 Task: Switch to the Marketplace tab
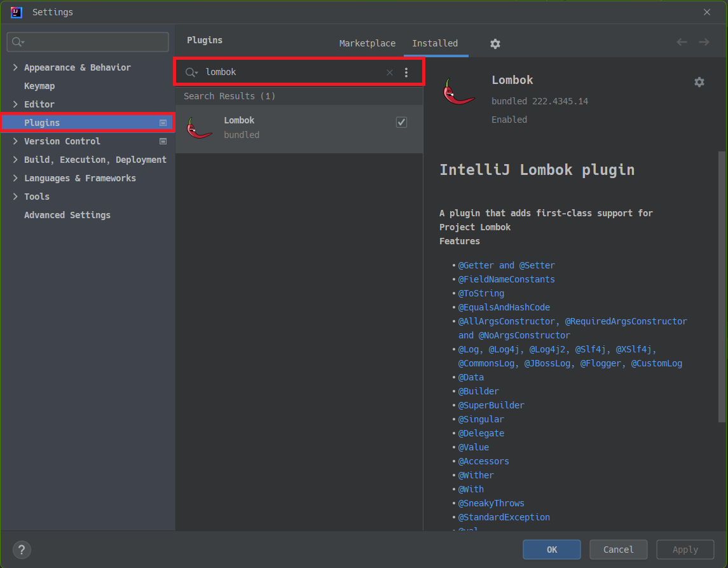367,43
